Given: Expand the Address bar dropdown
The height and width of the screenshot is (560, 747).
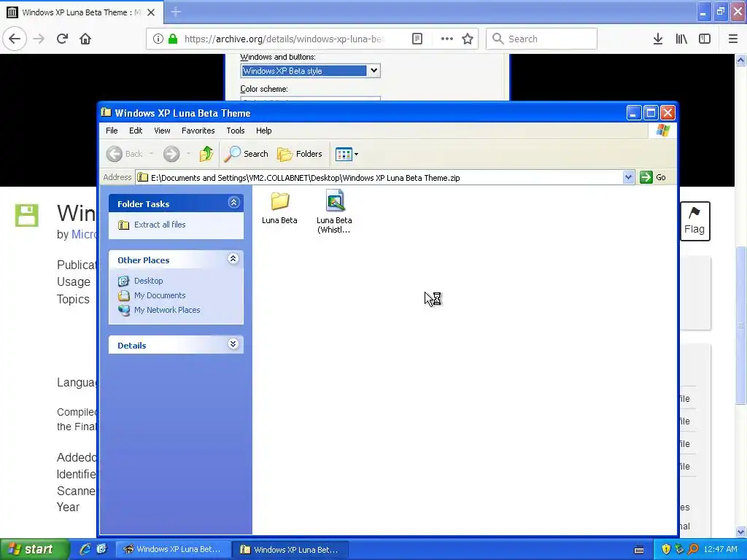Looking at the screenshot, I should tap(628, 178).
